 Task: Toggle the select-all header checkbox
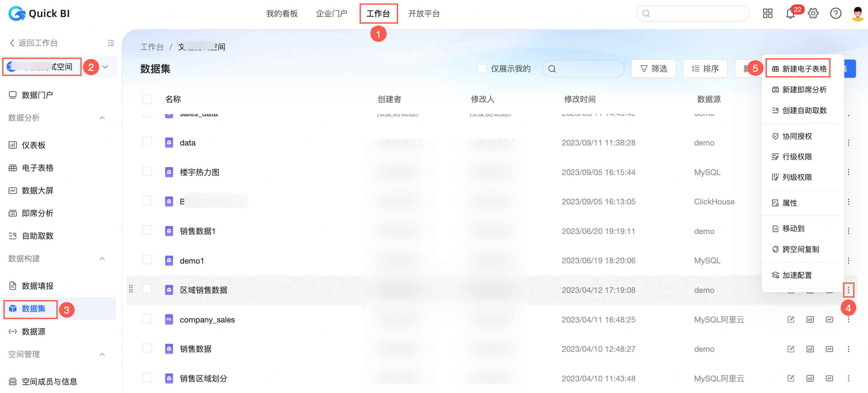point(147,99)
